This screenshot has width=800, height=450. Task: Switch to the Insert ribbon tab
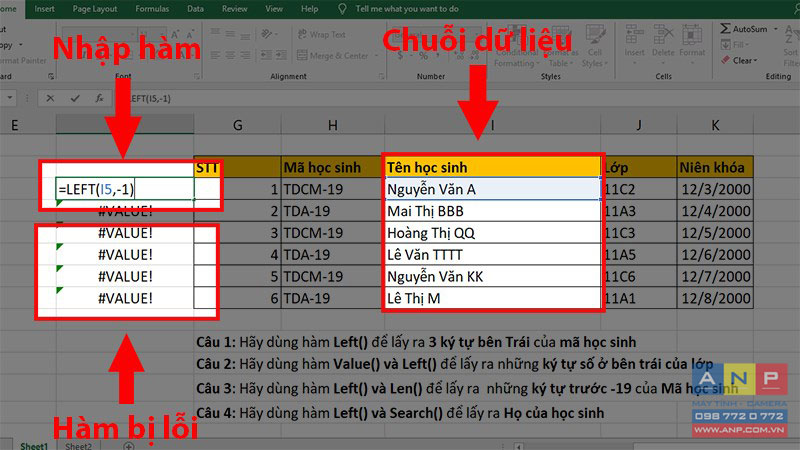click(44, 9)
